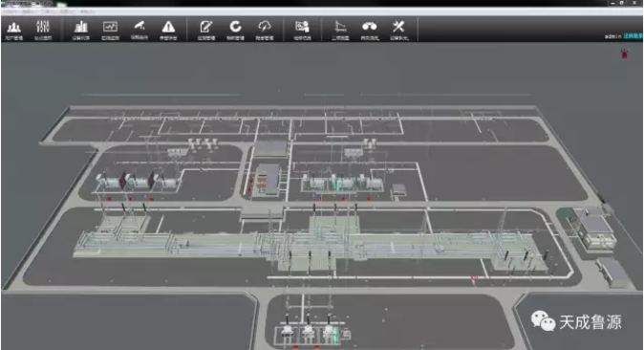Open the user management people icon
The image size is (644, 350).
[x=14, y=30]
